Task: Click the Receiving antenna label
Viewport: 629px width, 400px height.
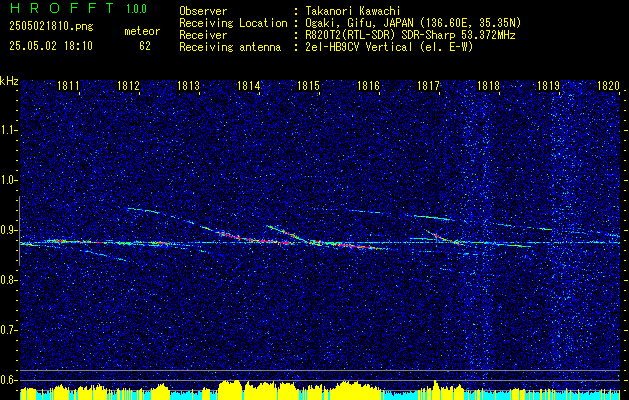Action: click(230, 47)
